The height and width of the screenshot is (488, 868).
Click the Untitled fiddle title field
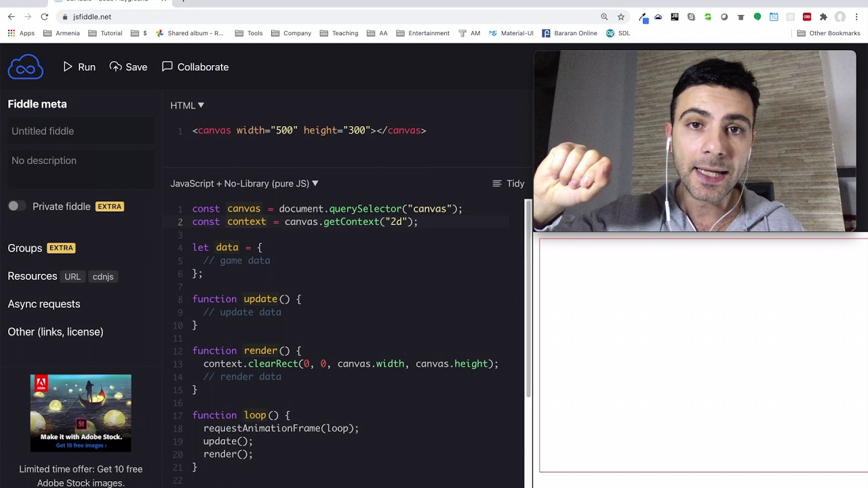(x=81, y=131)
